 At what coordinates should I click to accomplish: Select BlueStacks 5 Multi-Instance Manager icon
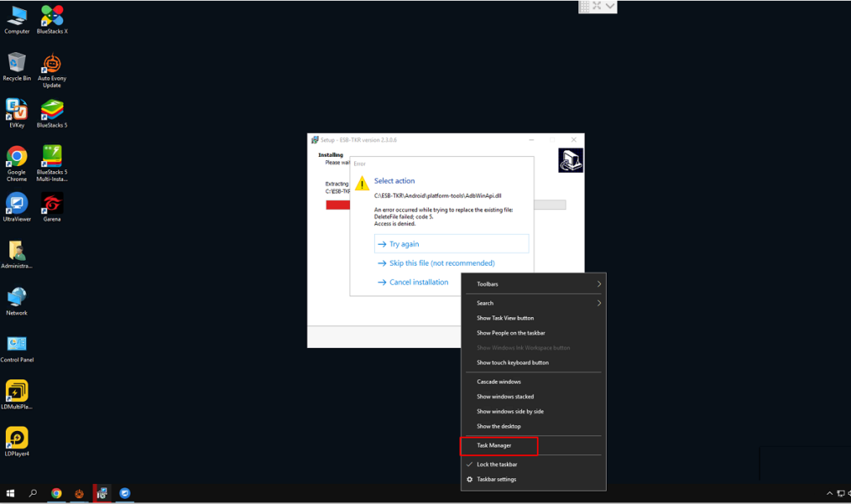point(52,160)
